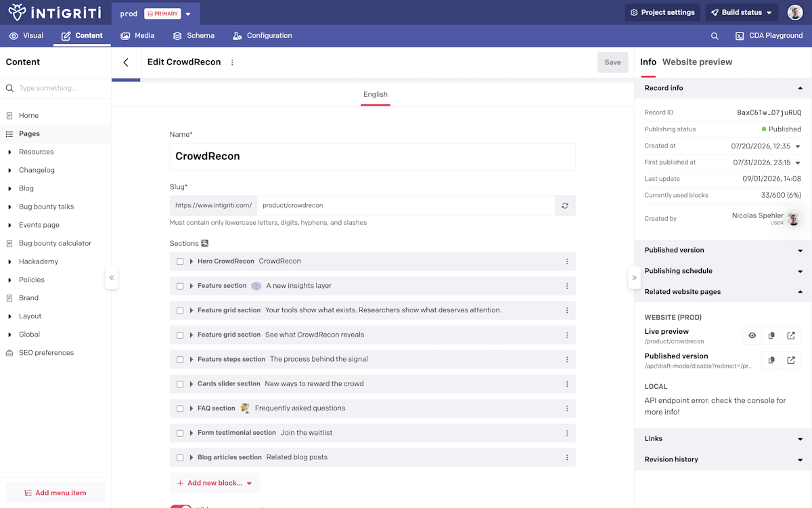Select the English locale tab
Viewport: 812px width, 508px height.
click(376, 95)
